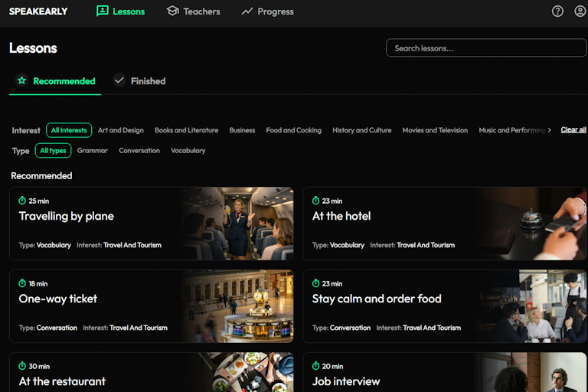Filter by Art and Design interest
The height and width of the screenshot is (392, 588).
tap(121, 130)
